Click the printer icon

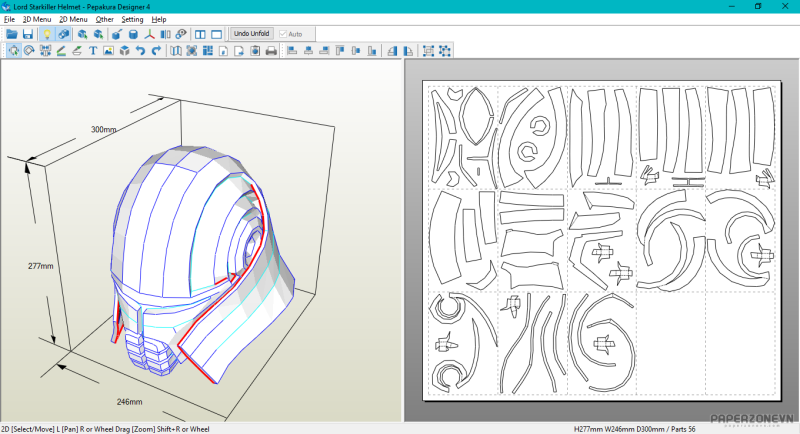271,50
